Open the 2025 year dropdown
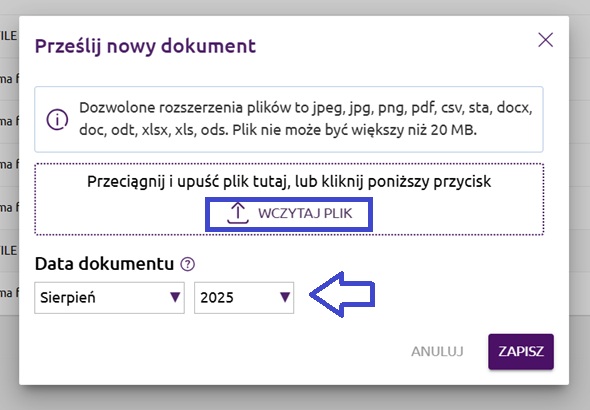 (x=244, y=298)
